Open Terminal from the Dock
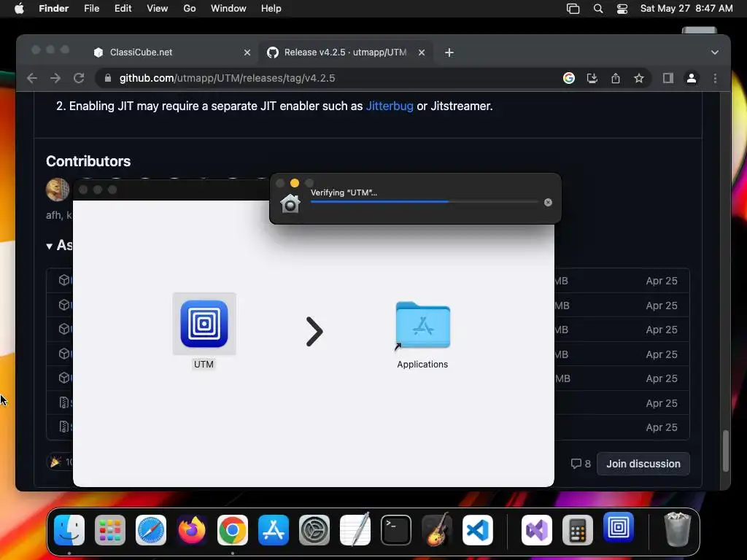The image size is (747, 560). (396, 530)
